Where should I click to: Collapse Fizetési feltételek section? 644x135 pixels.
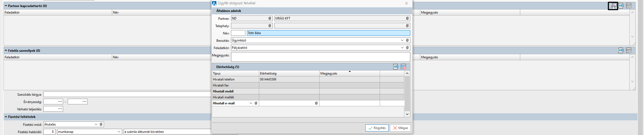click(x=6, y=117)
